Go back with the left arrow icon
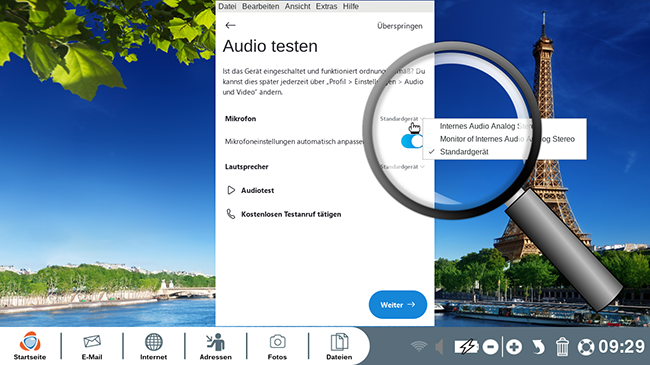The height and width of the screenshot is (365, 650). click(230, 25)
